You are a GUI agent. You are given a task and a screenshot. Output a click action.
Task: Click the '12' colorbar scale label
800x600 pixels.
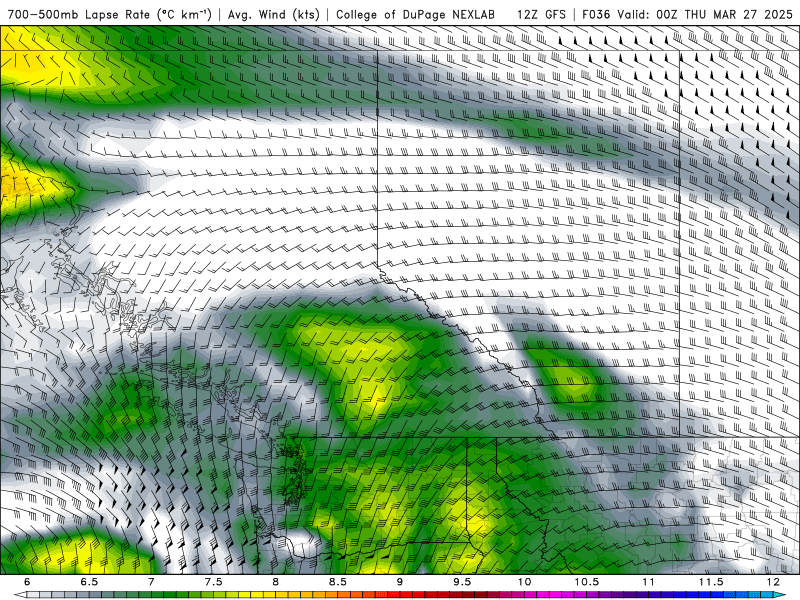click(x=773, y=582)
